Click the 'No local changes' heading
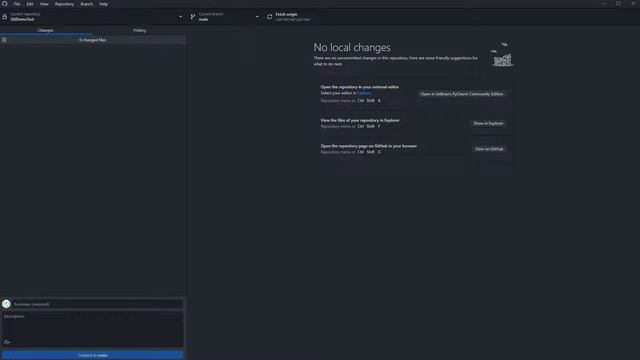This screenshot has width=640, height=360. click(352, 47)
